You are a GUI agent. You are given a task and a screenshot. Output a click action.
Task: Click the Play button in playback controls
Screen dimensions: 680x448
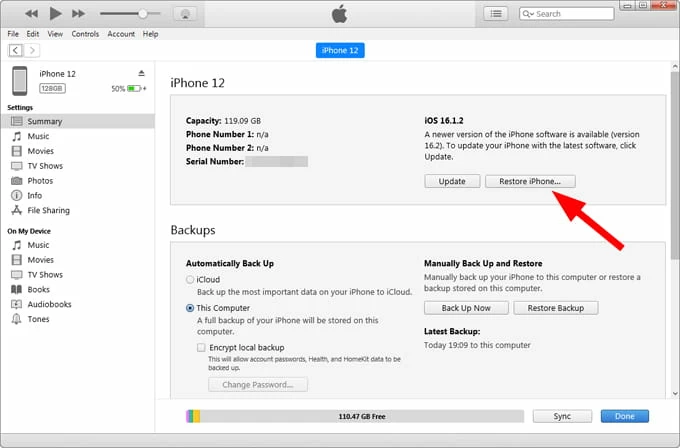pos(55,14)
